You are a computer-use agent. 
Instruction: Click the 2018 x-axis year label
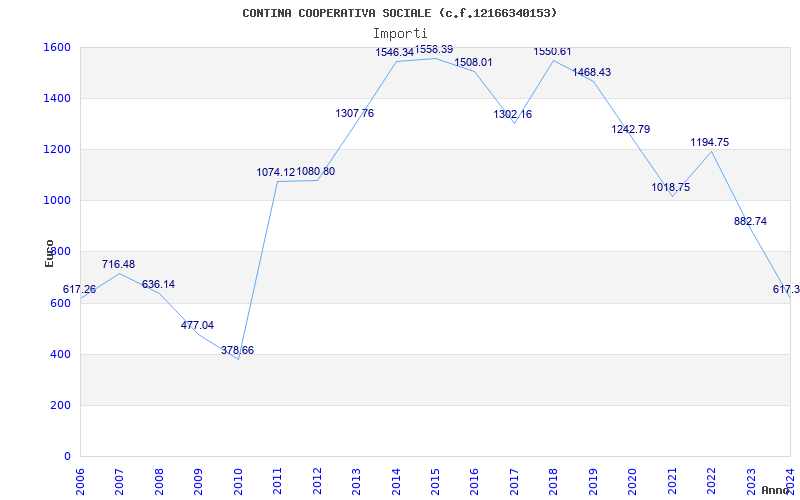554,482
